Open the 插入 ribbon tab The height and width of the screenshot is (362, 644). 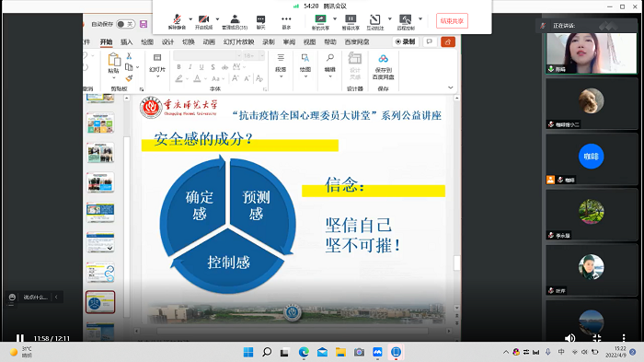127,42
